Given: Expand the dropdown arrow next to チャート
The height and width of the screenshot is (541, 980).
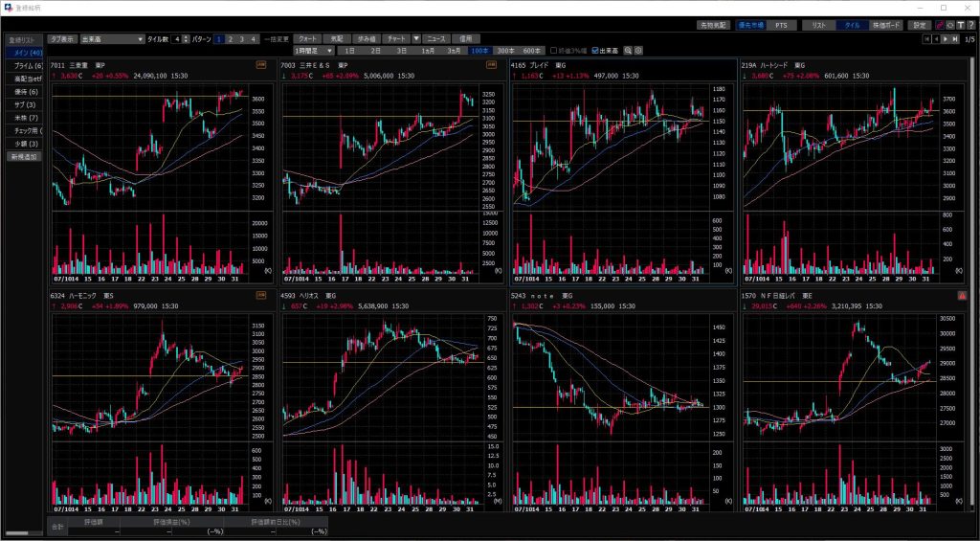Looking at the screenshot, I should pyautogui.click(x=416, y=39).
